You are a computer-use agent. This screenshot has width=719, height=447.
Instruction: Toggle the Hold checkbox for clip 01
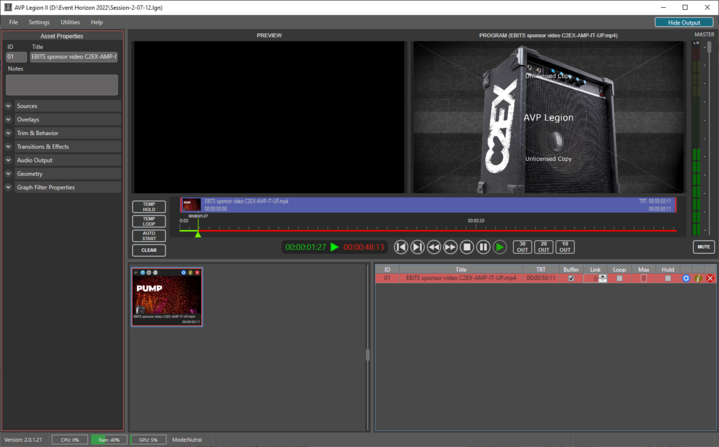(x=668, y=278)
